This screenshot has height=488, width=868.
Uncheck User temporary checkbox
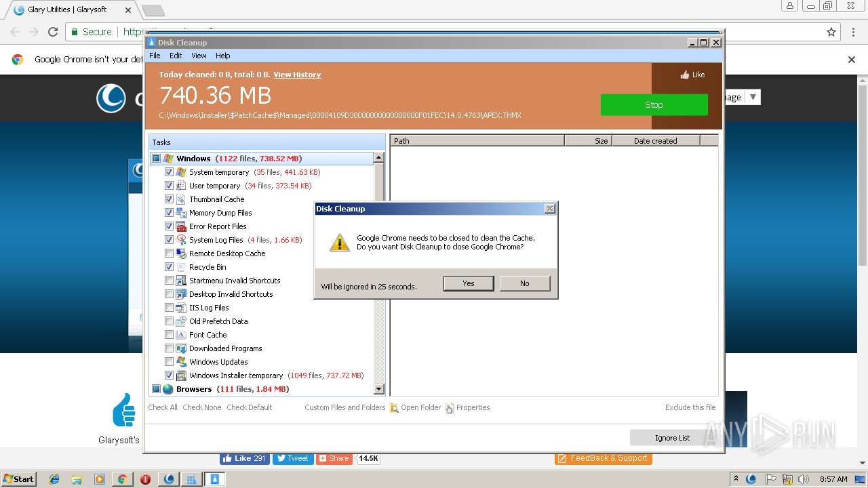[169, 186]
